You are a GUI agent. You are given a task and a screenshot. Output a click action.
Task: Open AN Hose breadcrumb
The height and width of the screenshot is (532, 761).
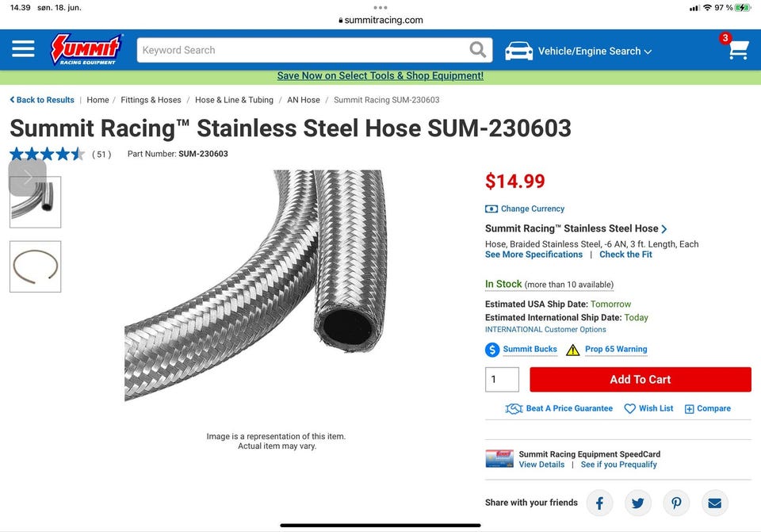304,100
